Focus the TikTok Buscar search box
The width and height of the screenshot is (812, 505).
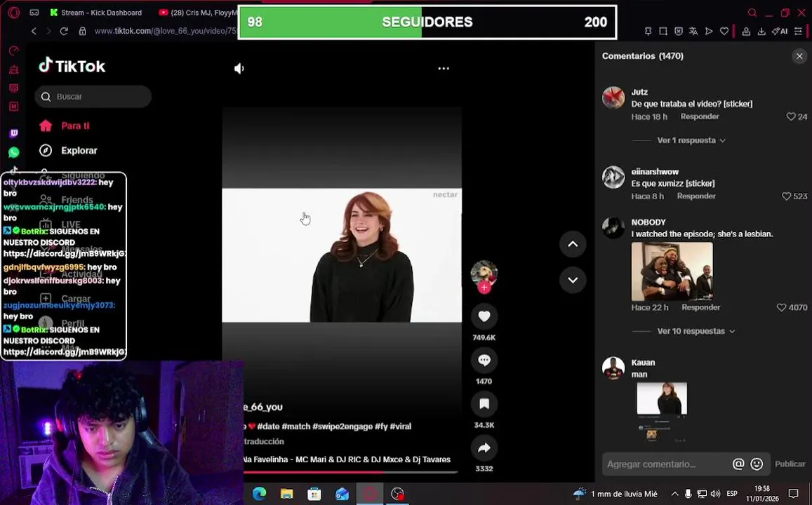pos(93,97)
